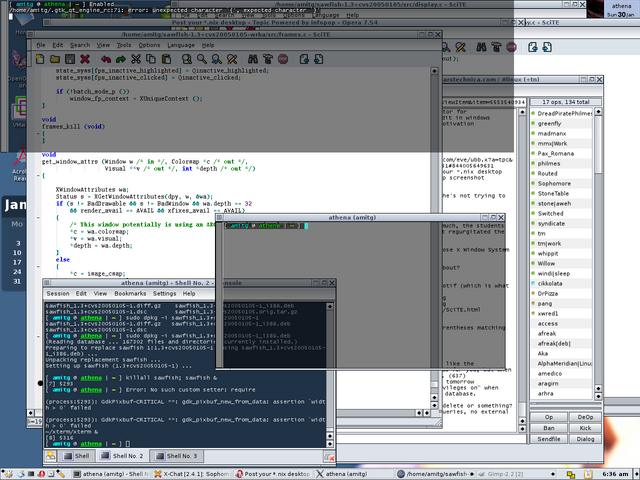The image size is (640, 480).
Task: Open Tools menu in frames.c SciTE
Action: tap(124, 45)
